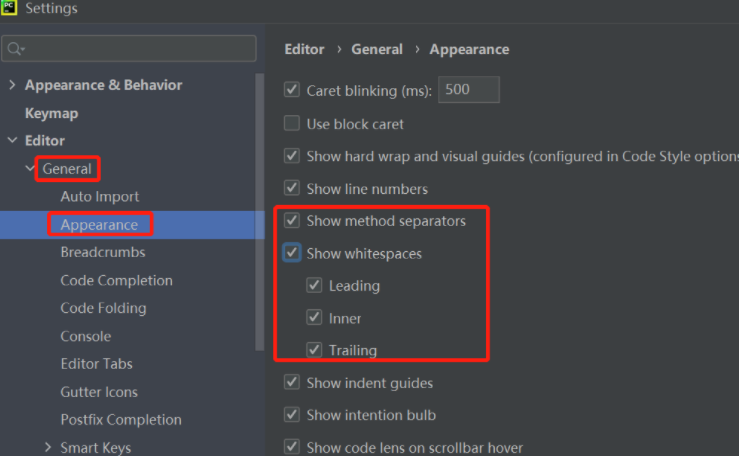Expand the Smart Keys node

point(48,447)
